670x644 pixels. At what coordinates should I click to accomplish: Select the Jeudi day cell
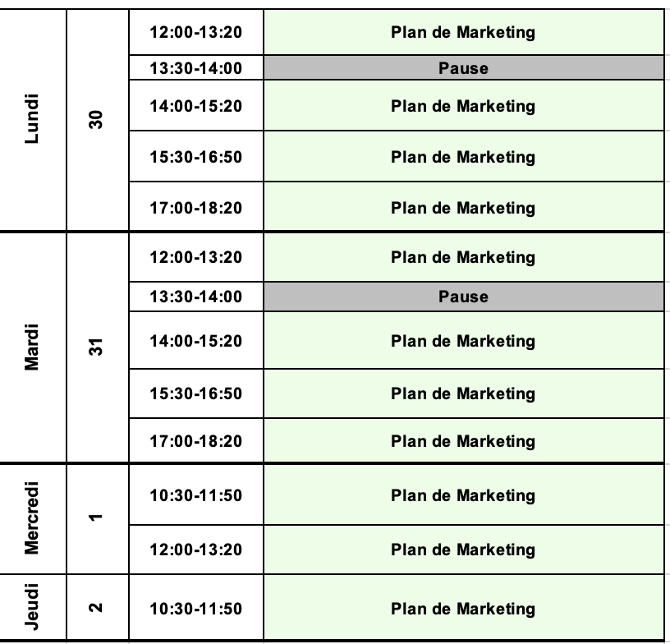[33, 607]
